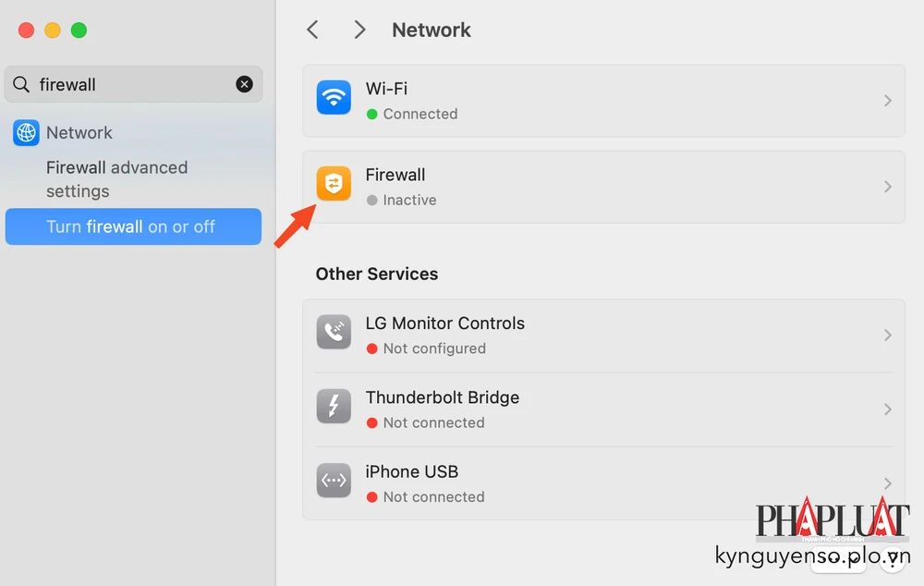Image resolution: width=924 pixels, height=586 pixels.
Task: Navigate forward with the right arrow
Action: tap(359, 30)
